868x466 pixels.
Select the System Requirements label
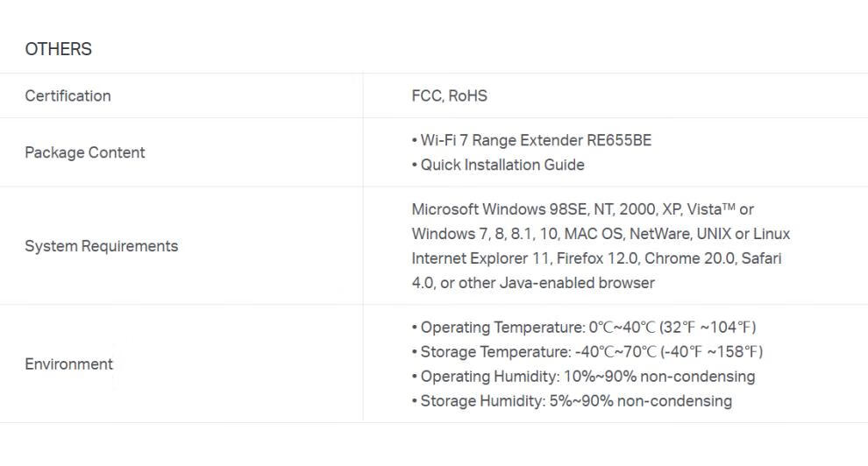102,246
